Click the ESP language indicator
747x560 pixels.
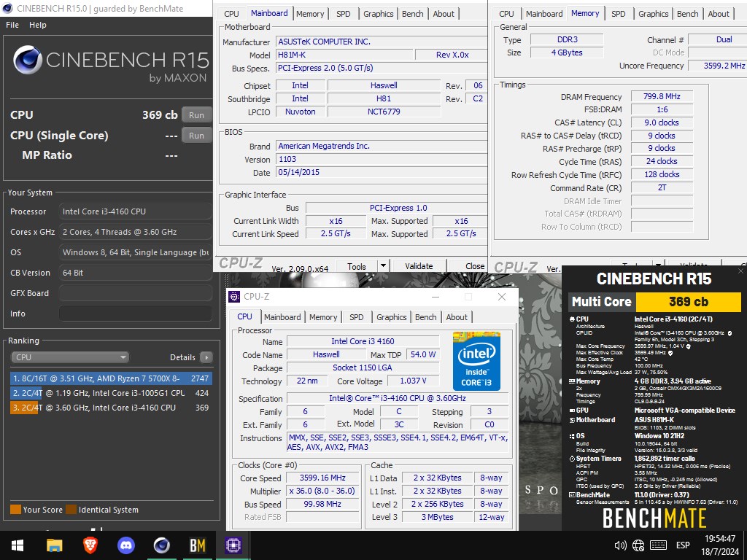[683, 545]
